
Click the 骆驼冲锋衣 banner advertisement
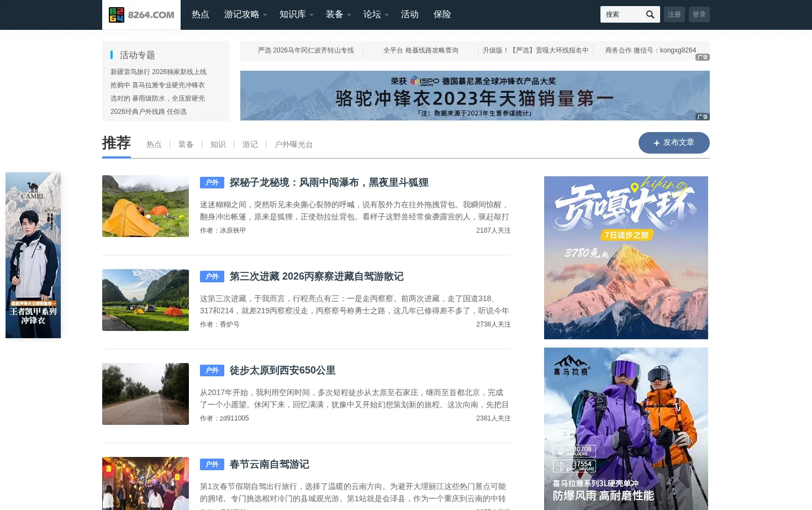475,96
